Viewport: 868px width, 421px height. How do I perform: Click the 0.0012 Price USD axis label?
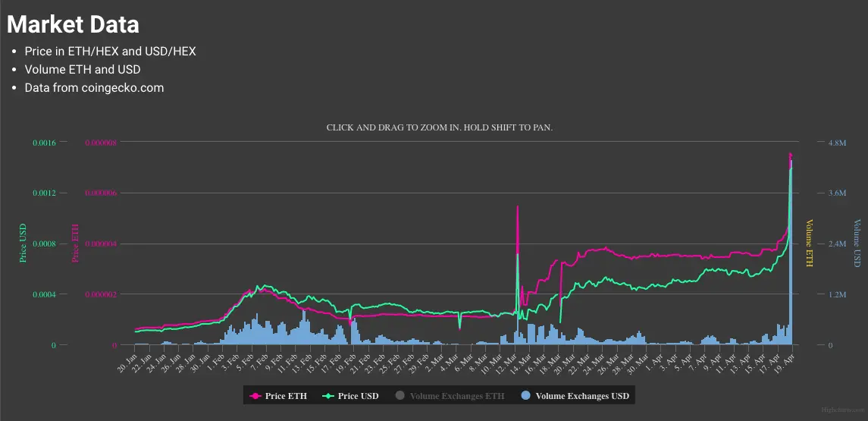click(x=44, y=193)
